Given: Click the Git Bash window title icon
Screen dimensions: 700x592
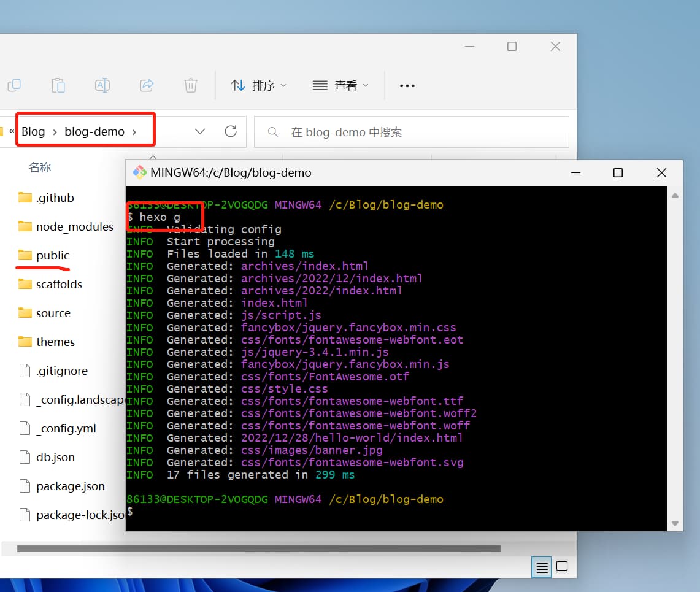Looking at the screenshot, I should [140, 172].
